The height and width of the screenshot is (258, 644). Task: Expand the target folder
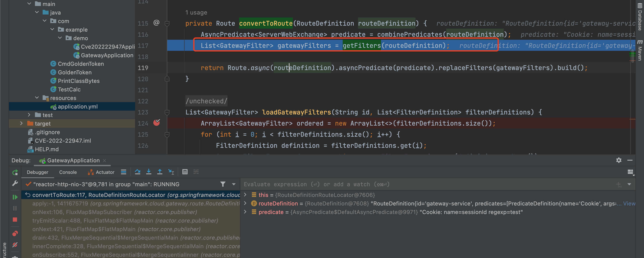[x=21, y=123]
